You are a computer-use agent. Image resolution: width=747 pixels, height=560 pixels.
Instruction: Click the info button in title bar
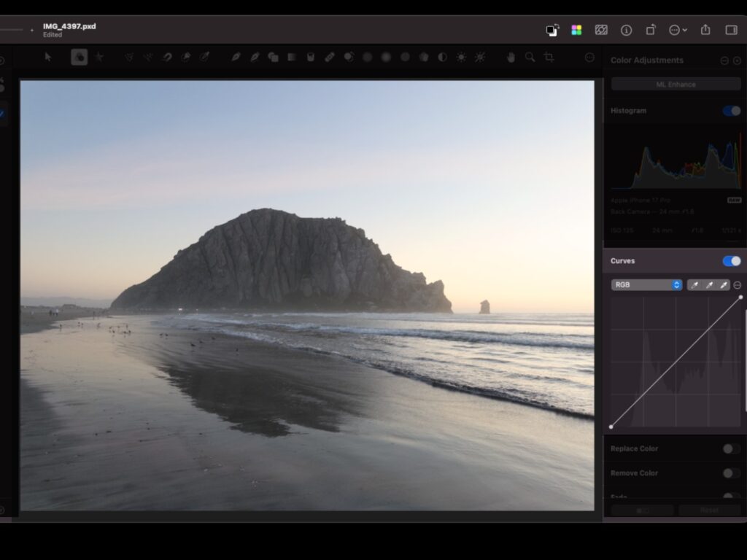click(x=626, y=30)
